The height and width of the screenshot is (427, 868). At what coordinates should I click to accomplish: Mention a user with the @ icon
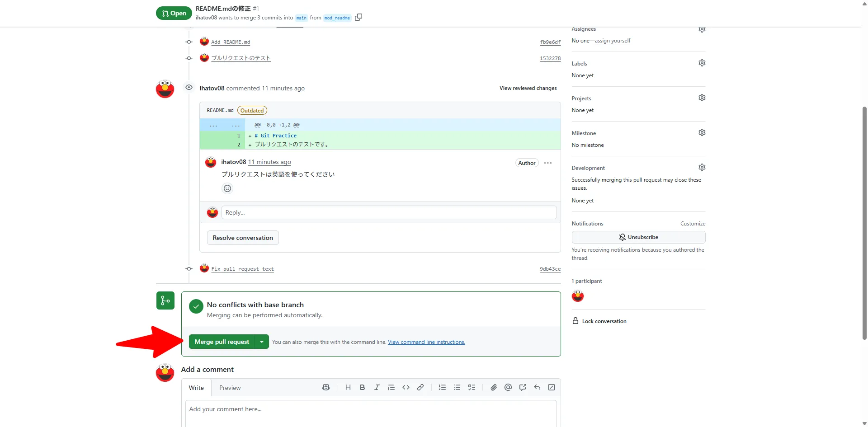(508, 387)
